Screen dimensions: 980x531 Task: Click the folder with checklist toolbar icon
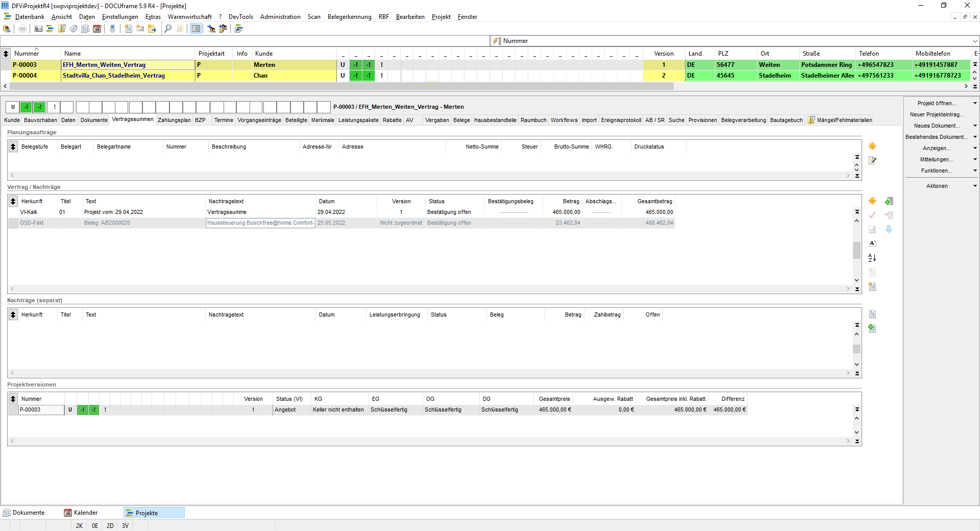click(62, 29)
